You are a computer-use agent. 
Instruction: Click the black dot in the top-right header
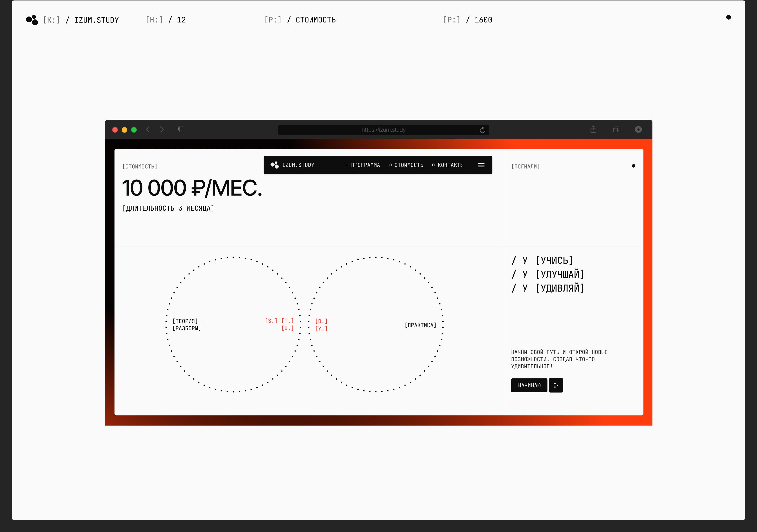728,18
